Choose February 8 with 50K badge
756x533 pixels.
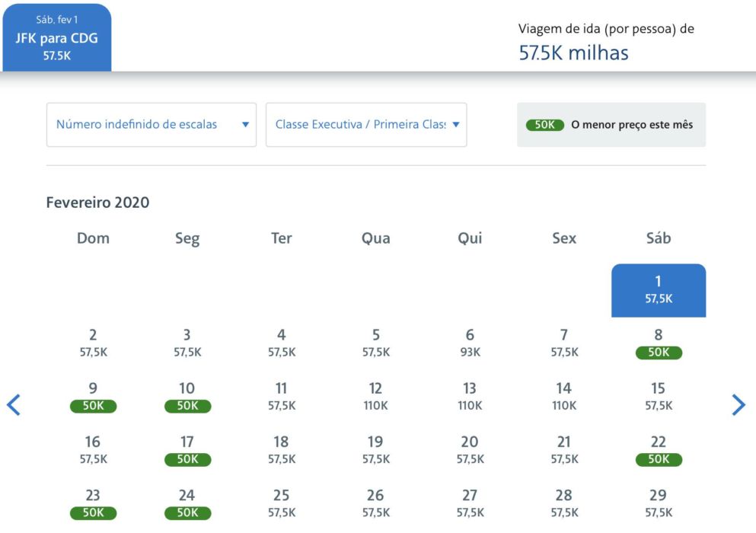coord(658,343)
